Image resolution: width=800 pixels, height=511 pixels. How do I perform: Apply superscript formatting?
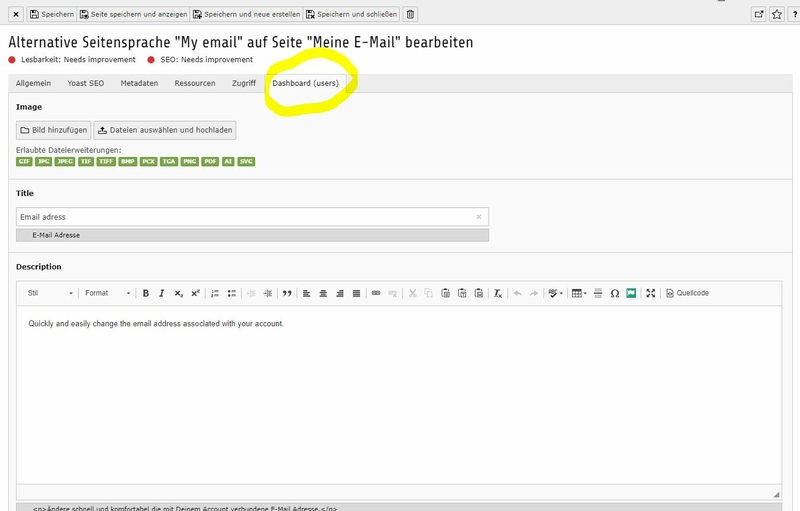pos(195,293)
